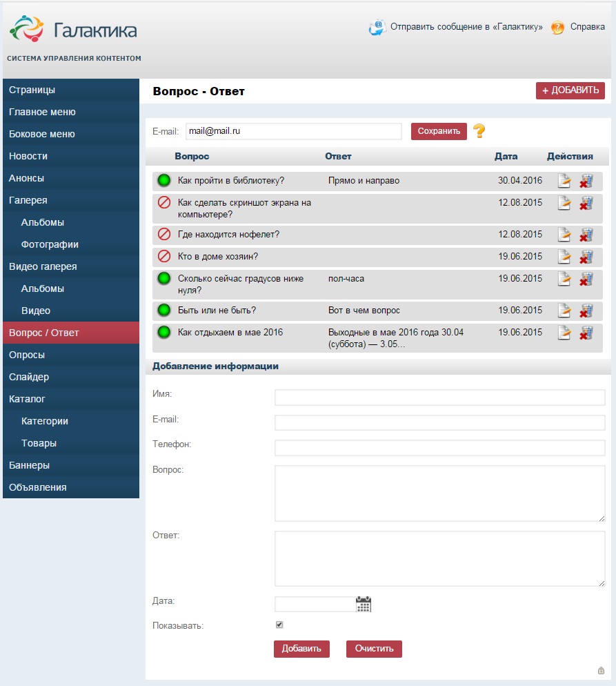Toggle green status of 'Как отдыхаем в мае 2016'
This screenshot has height=686, width=616.
click(x=164, y=332)
